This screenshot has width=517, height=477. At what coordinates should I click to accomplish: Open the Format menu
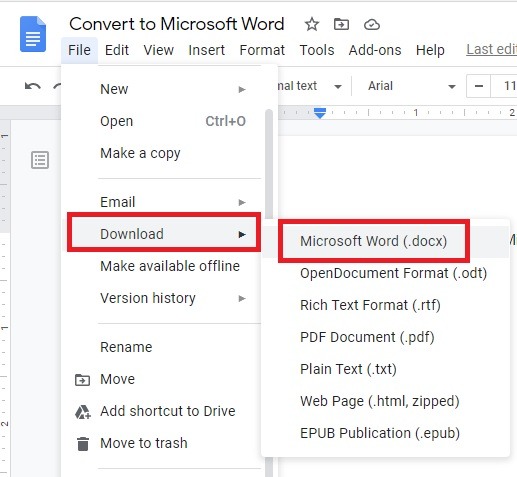tap(262, 50)
